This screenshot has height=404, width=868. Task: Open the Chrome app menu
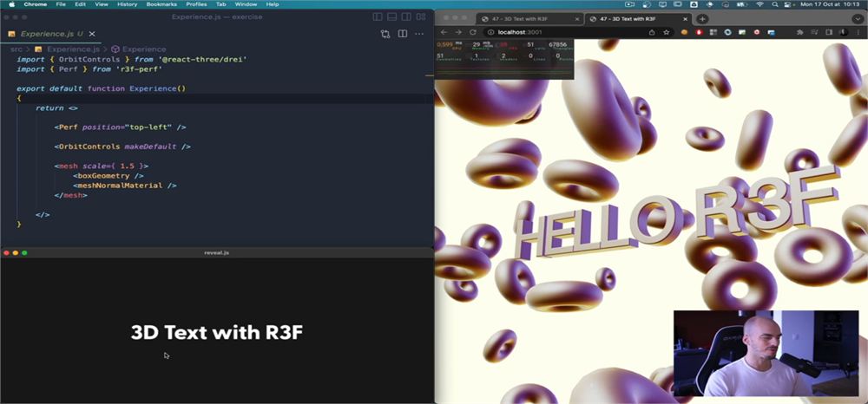36,4
